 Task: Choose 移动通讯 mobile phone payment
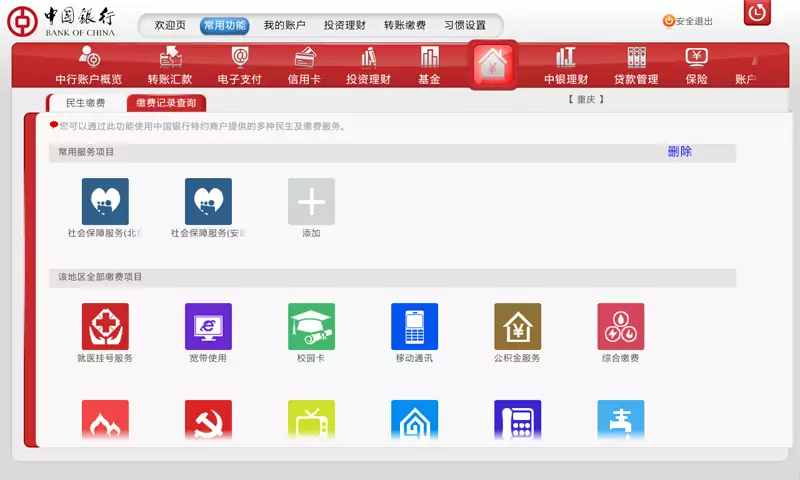point(414,327)
